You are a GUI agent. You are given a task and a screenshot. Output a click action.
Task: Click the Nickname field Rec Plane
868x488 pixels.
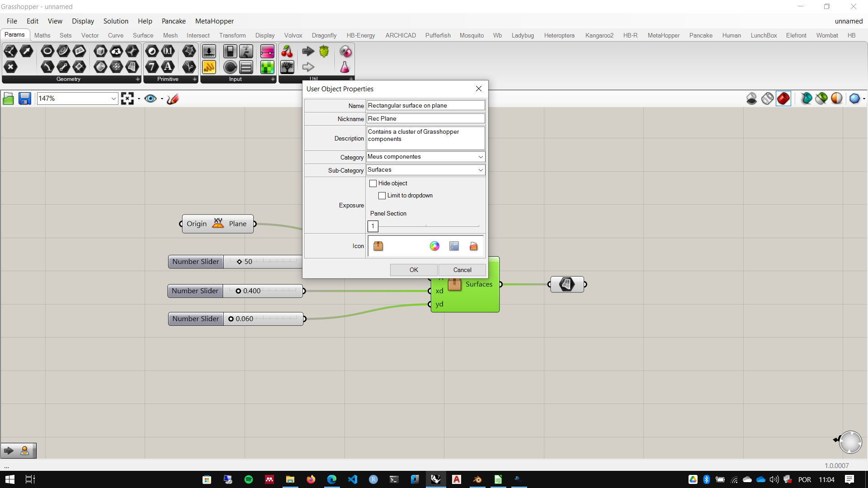[x=425, y=118]
